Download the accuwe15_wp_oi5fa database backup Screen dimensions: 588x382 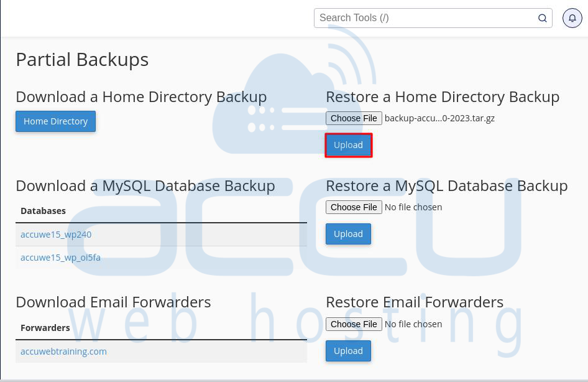click(60, 258)
